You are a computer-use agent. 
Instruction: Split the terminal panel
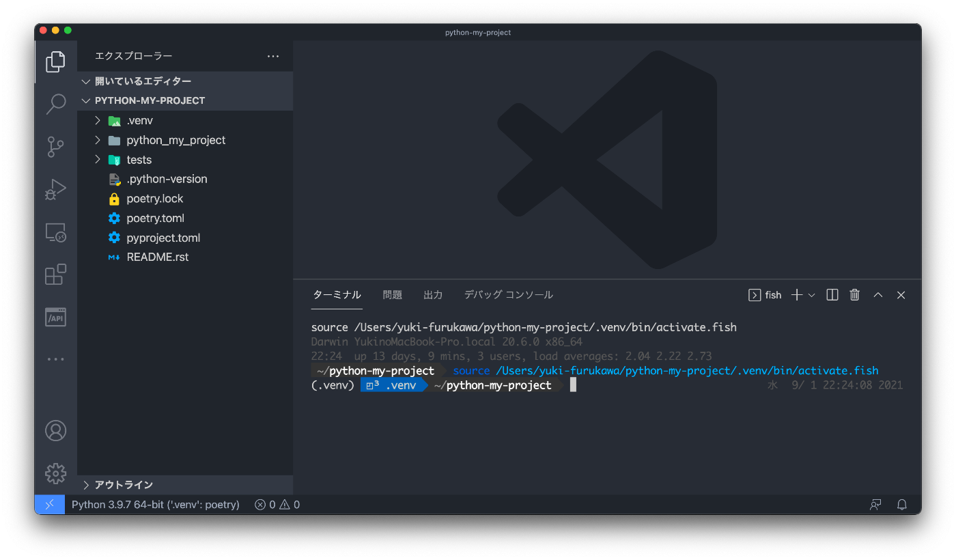pyautogui.click(x=832, y=295)
